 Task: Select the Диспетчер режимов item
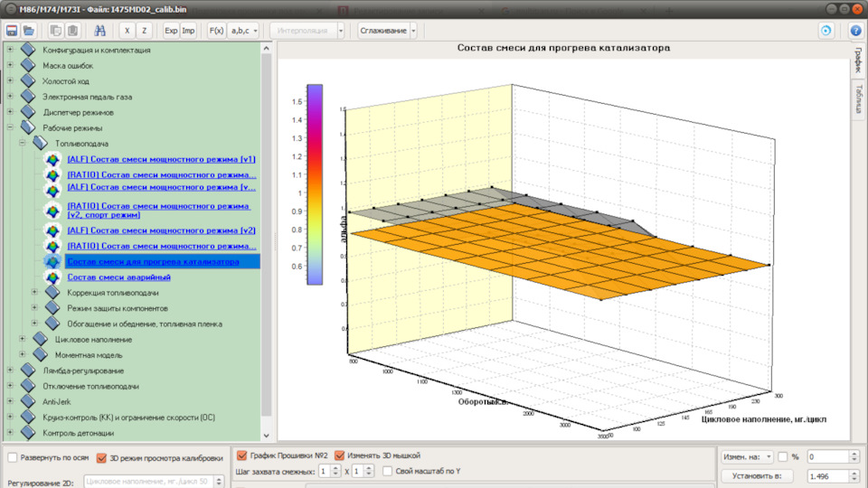pos(78,112)
